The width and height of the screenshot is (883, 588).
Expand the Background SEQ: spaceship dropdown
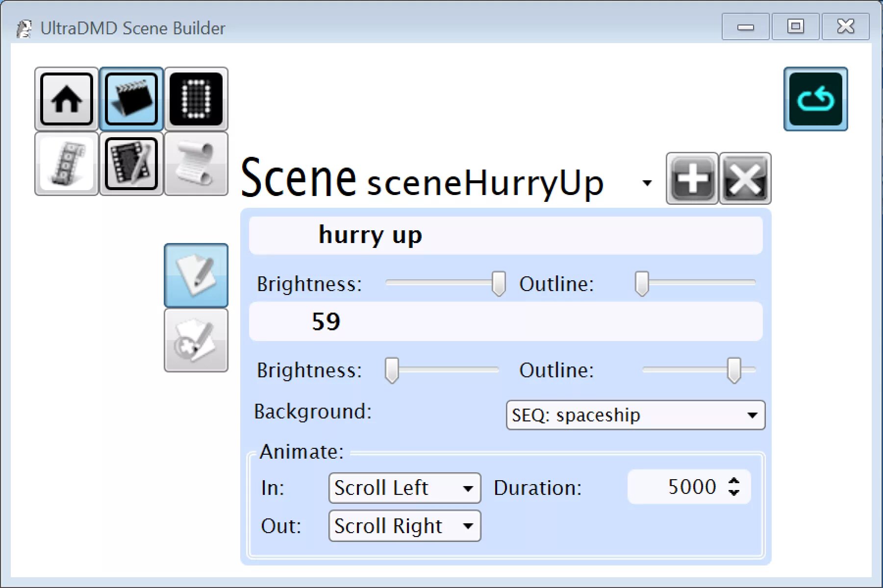click(x=752, y=415)
